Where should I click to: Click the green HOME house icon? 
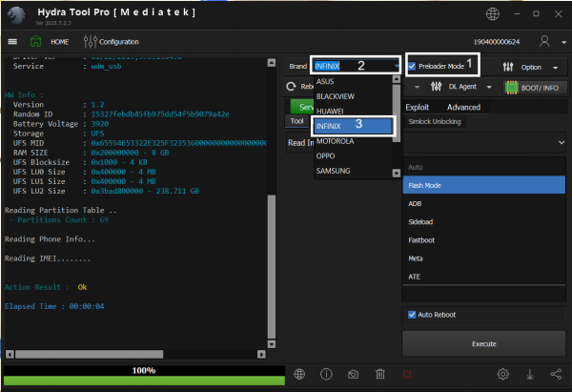36,41
